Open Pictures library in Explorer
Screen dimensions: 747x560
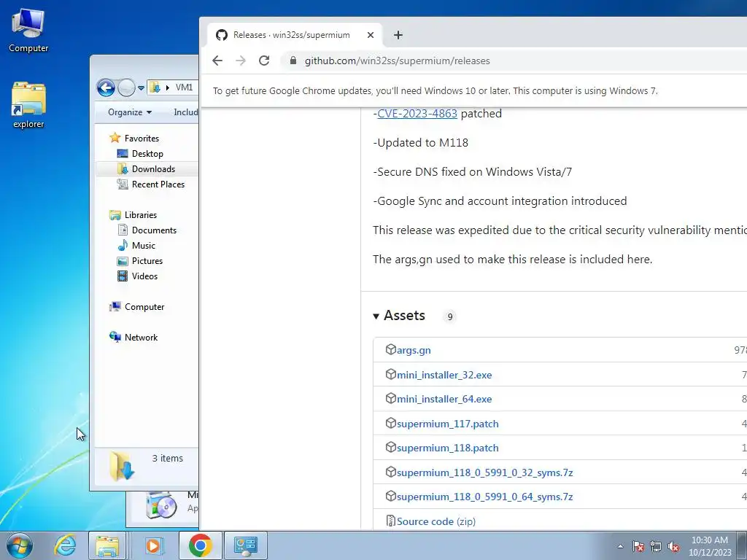point(147,261)
